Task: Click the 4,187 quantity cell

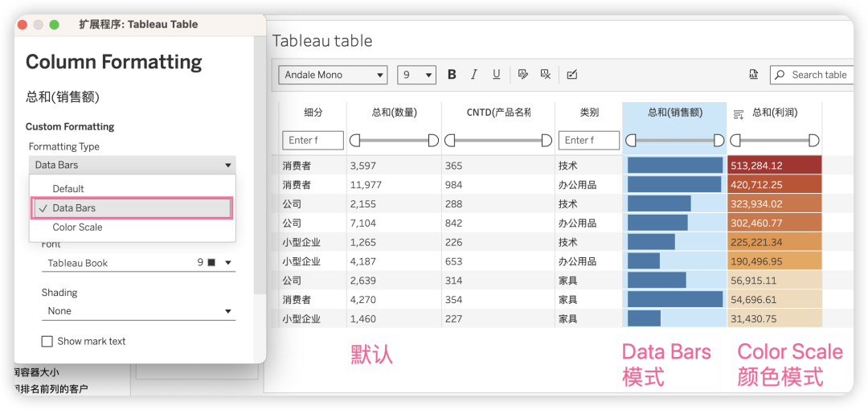Action: [394, 261]
